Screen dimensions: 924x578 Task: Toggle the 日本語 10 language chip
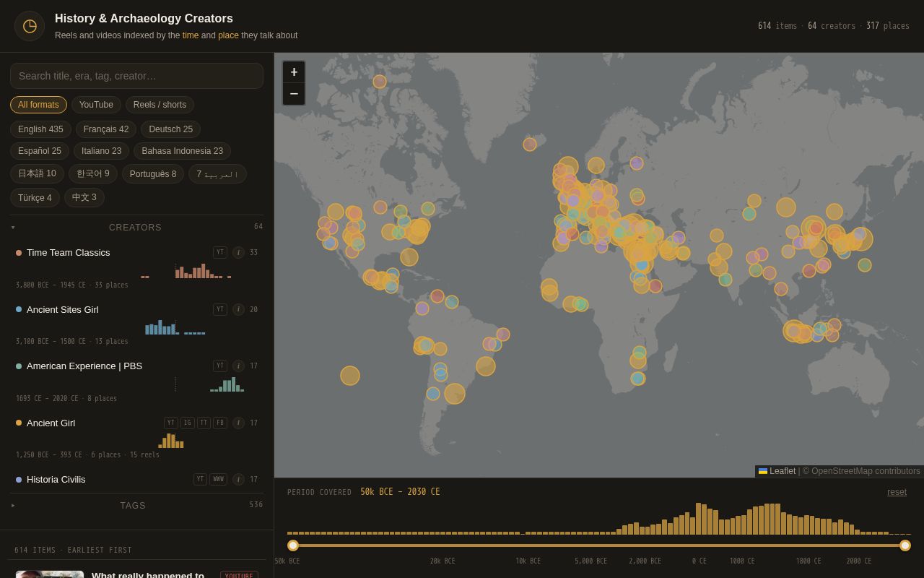point(37,174)
